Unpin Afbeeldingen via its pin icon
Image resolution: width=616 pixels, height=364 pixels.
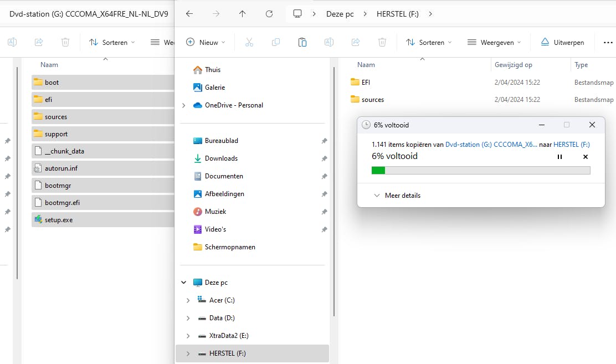click(x=324, y=194)
